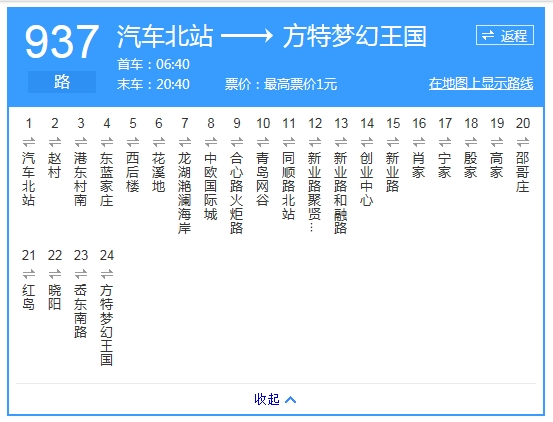This screenshot has height=422, width=553.
Task: Click transfer arrows icon above stop 2 赵村
Action: pyautogui.click(x=55, y=142)
